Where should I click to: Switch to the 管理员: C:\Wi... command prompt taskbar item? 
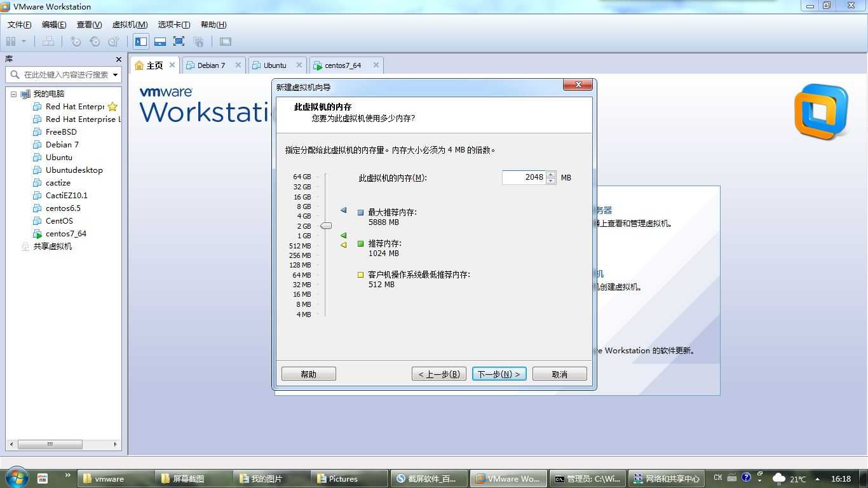point(588,479)
